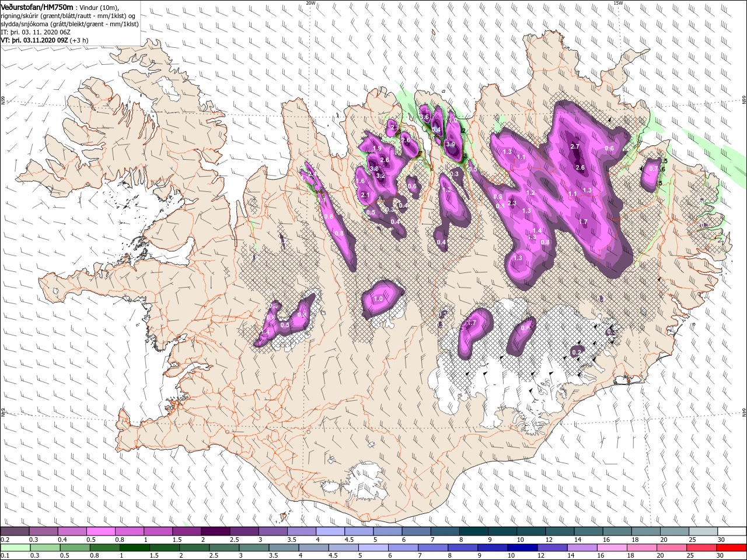Select top legend swatch between 2 and 2.5
747x560 pixels.
coord(215,531)
